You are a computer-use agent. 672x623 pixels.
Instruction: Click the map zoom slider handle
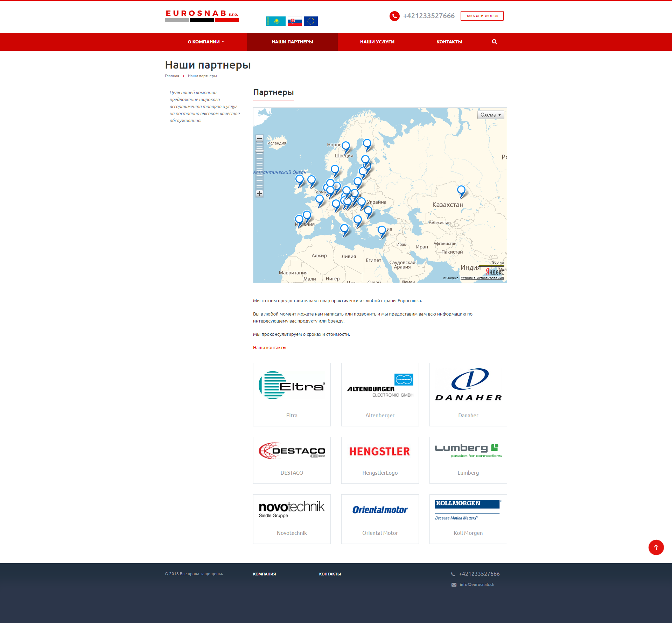click(259, 151)
